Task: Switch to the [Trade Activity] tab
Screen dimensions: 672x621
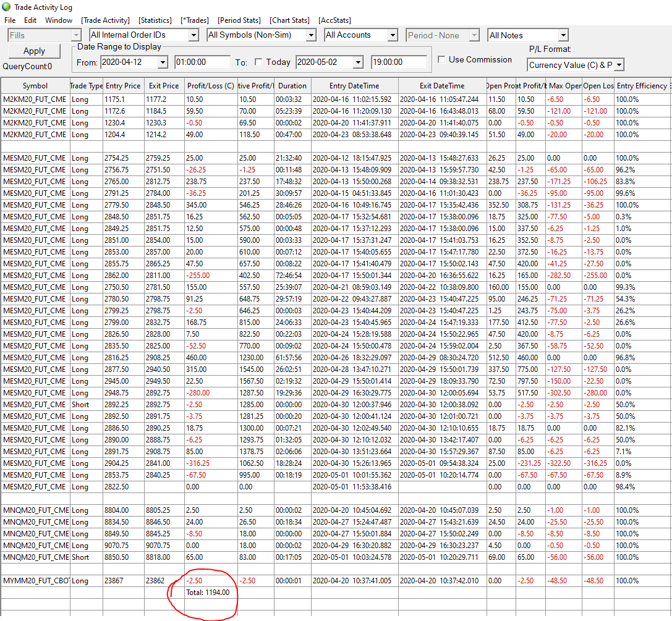Action: (106, 20)
